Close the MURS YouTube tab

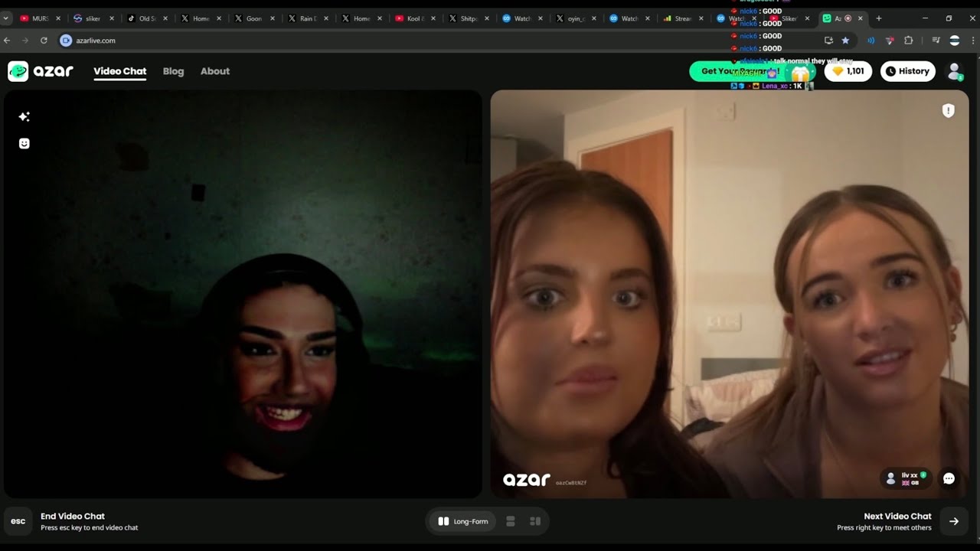[58, 18]
